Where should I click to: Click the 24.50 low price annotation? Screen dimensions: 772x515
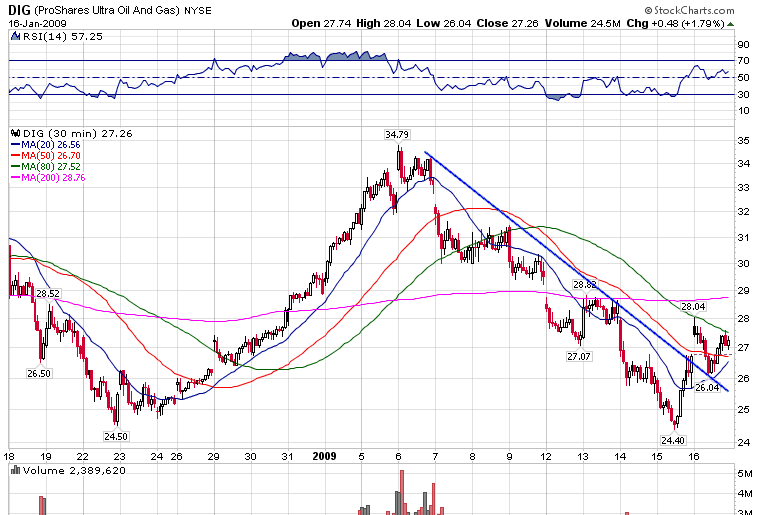point(117,436)
